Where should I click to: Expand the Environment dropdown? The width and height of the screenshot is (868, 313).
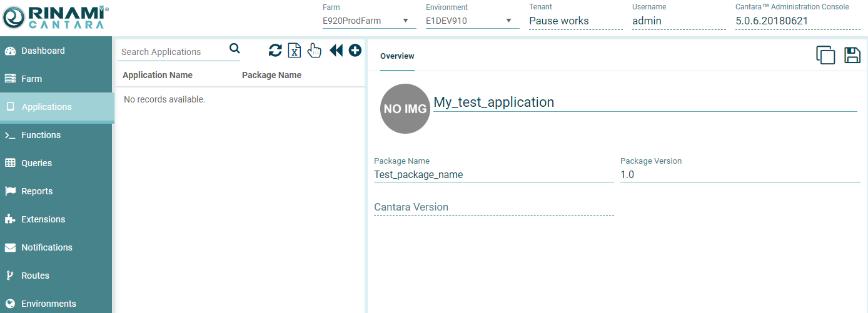[472, 21]
